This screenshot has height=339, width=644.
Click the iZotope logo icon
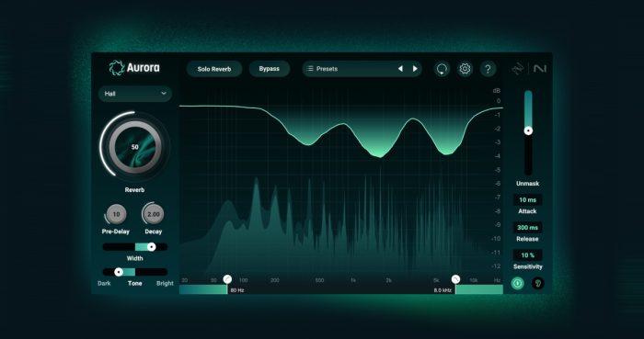click(518, 69)
